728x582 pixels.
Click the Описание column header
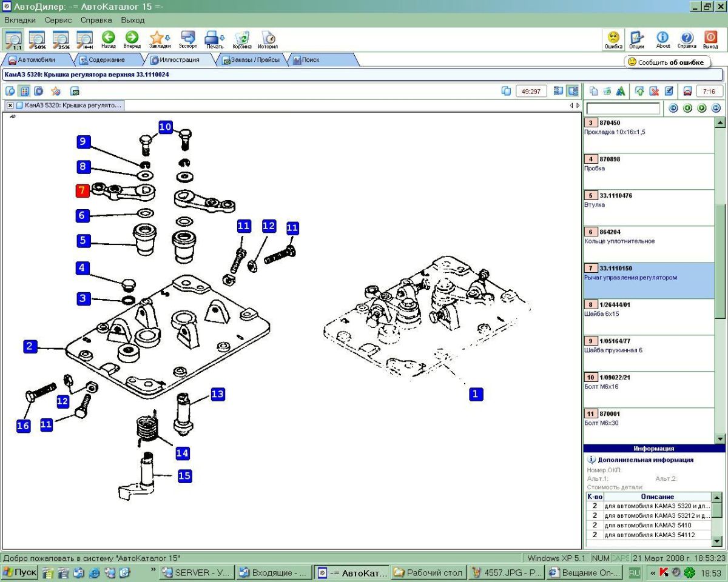pos(657,497)
